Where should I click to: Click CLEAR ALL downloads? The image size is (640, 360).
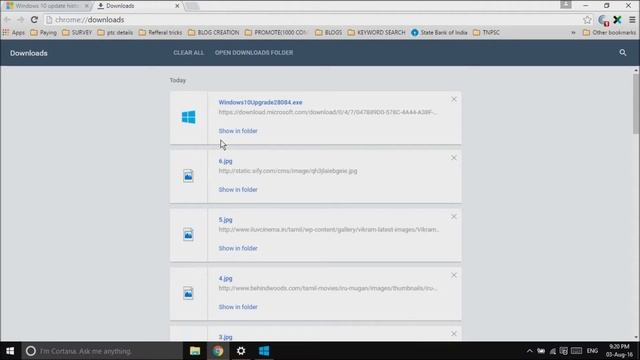pyautogui.click(x=189, y=53)
